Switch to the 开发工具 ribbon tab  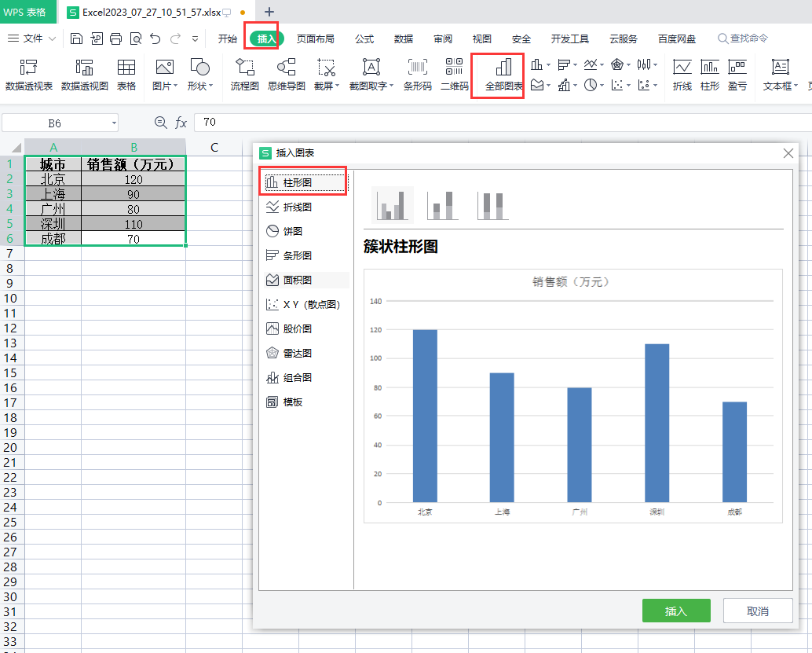569,39
